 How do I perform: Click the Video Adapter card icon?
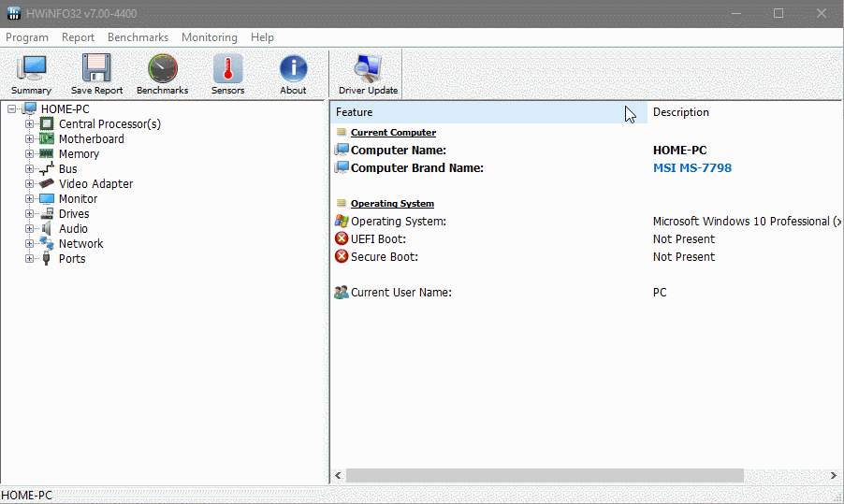click(x=47, y=183)
